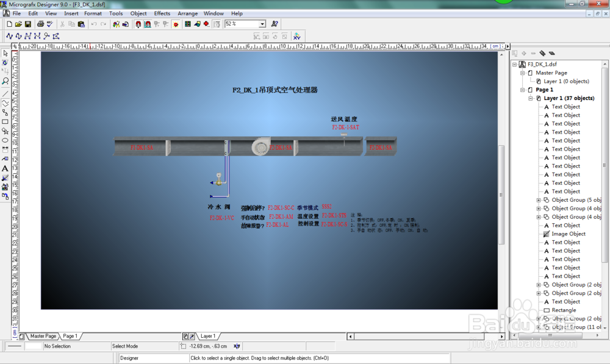
Task: Click the Redo arrow icon
Action: click(x=103, y=24)
